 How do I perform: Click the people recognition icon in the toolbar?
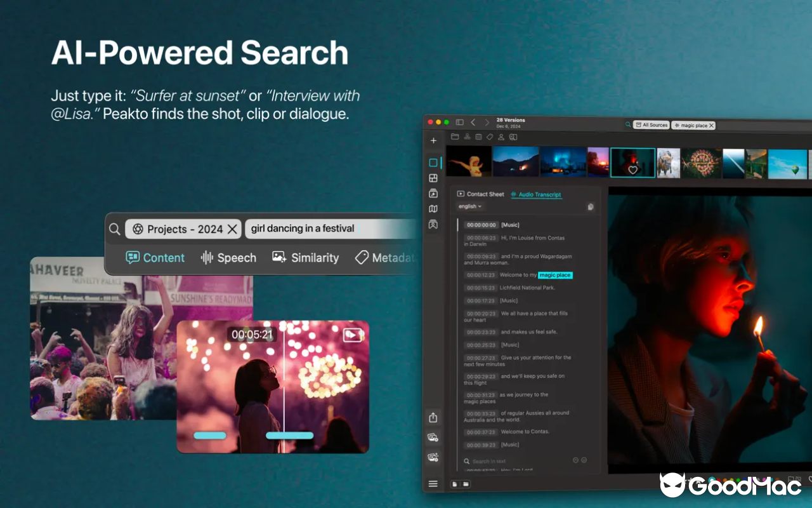click(x=502, y=137)
